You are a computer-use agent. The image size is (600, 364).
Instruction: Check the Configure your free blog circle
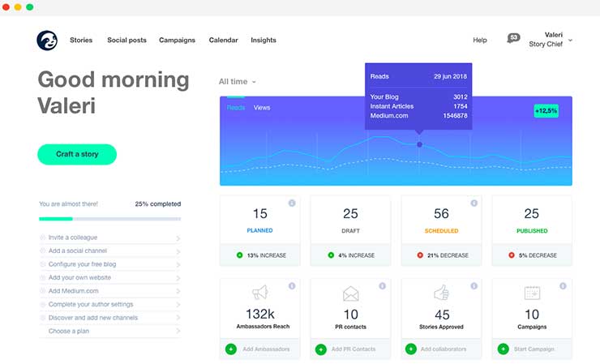click(42, 264)
